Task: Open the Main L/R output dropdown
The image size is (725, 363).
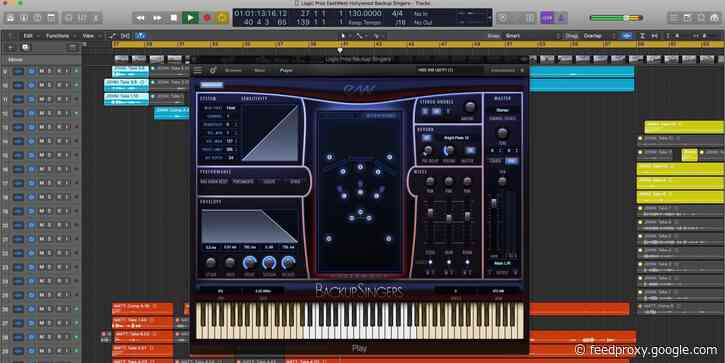Action: coord(502,263)
